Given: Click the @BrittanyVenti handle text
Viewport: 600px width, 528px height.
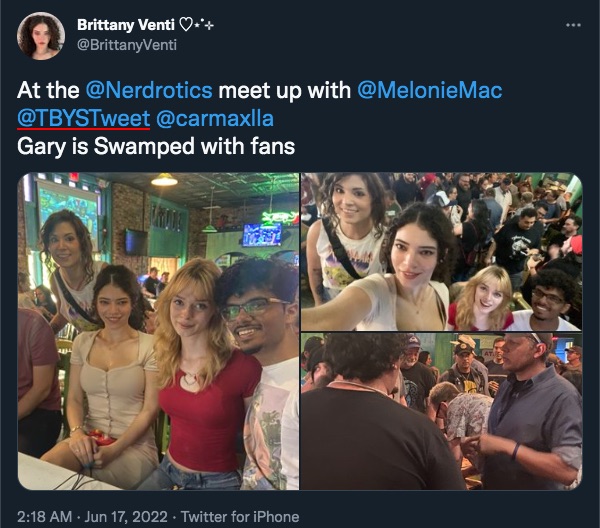Looking at the screenshot, I should (127, 45).
